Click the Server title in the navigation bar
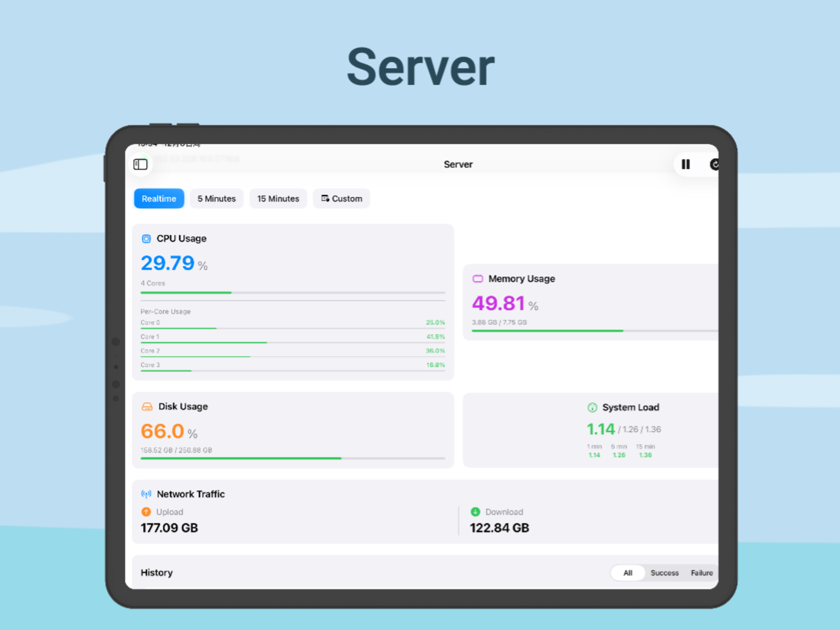The image size is (840, 630). coord(458,165)
